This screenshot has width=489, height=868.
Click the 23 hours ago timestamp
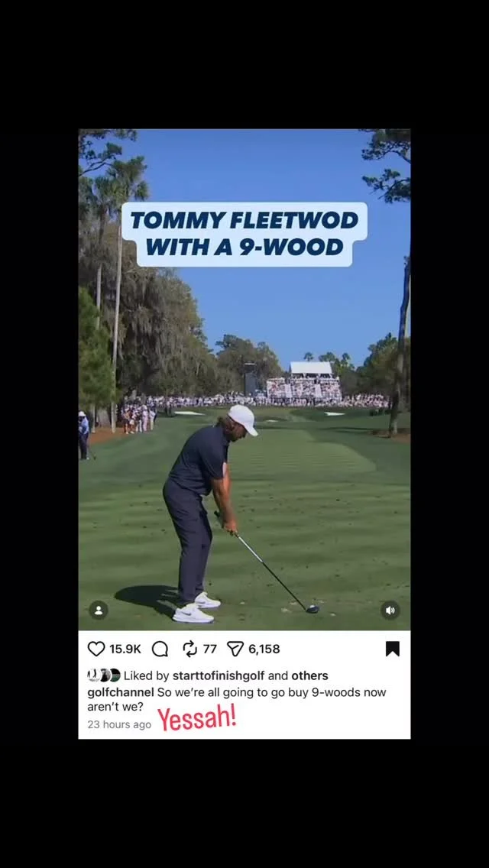coord(119,724)
